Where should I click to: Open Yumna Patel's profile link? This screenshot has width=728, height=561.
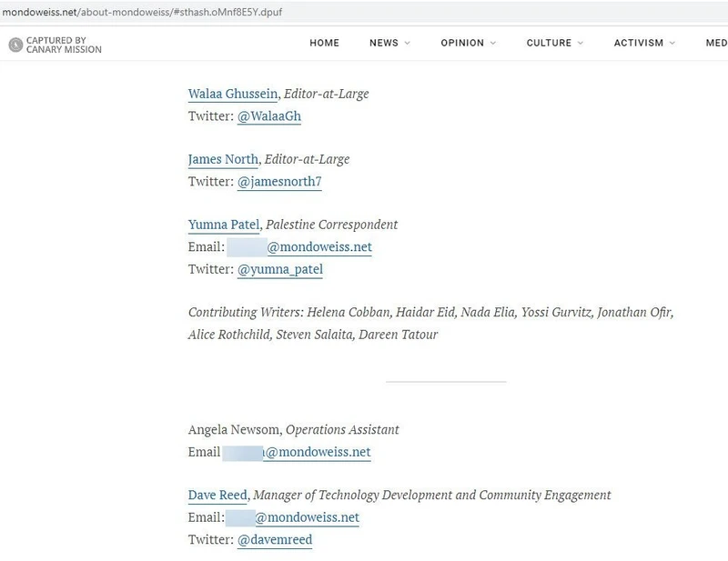[x=224, y=225]
